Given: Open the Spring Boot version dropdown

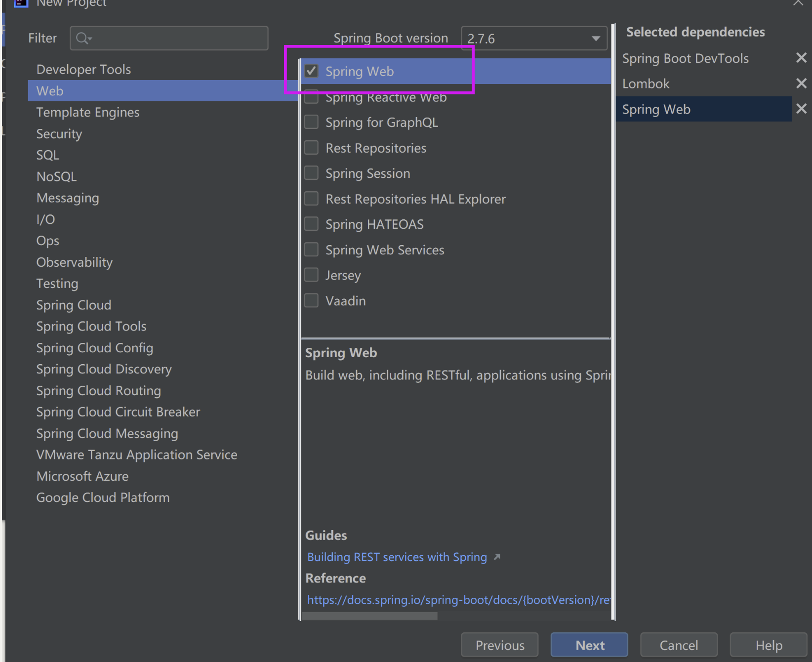Looking at the screenshot, I should [x=534, y=38].
